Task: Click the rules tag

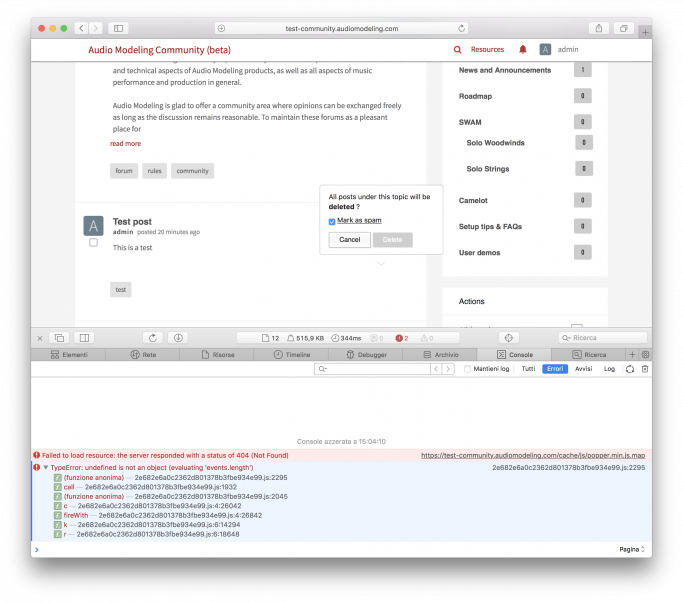Action: click(154, 171)
